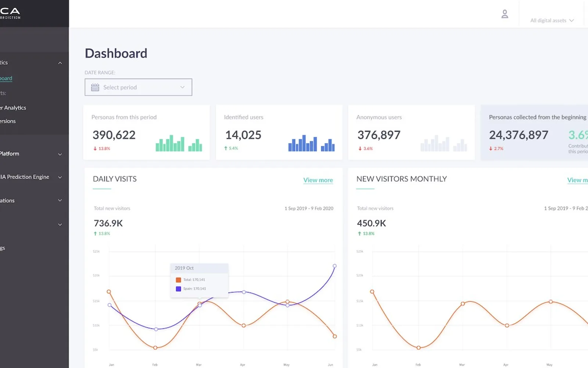Expand the Platform sidebar section
The height and width of the screenshot is (368, 588).
click(60, 154)
